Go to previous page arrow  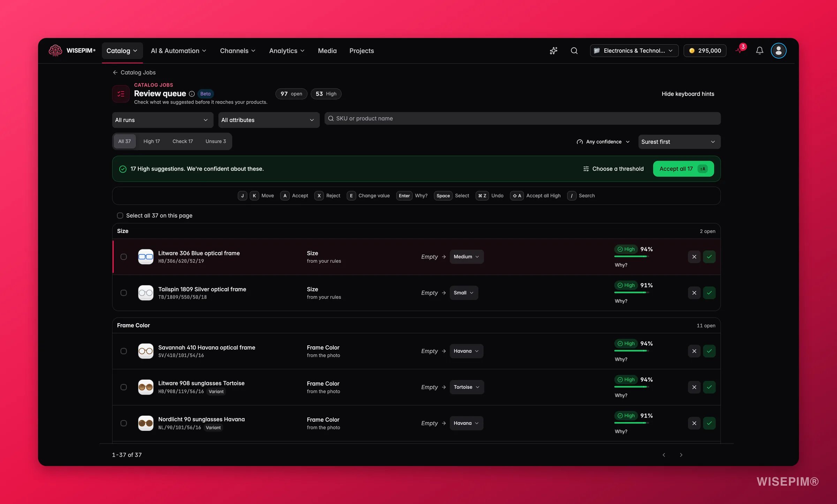coord(664,455)
